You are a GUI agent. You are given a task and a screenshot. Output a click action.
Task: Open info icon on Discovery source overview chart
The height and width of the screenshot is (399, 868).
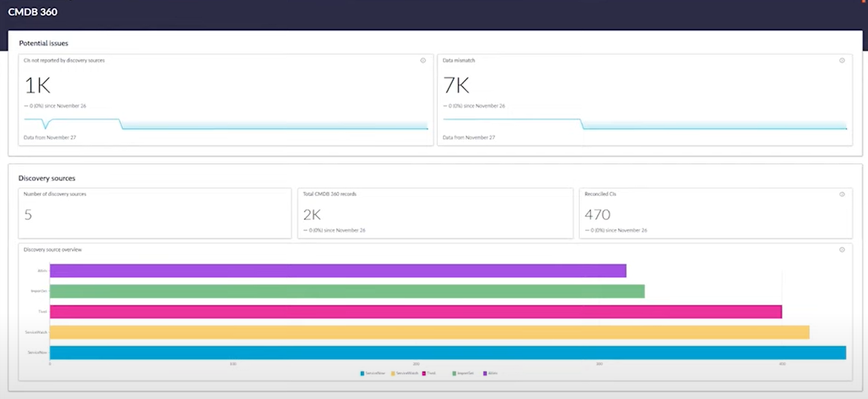point(842,250)
